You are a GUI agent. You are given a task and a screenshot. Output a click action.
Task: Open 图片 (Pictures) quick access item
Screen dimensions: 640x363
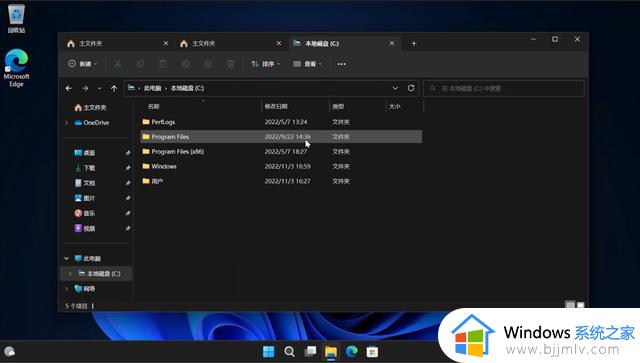click(84, 198)
